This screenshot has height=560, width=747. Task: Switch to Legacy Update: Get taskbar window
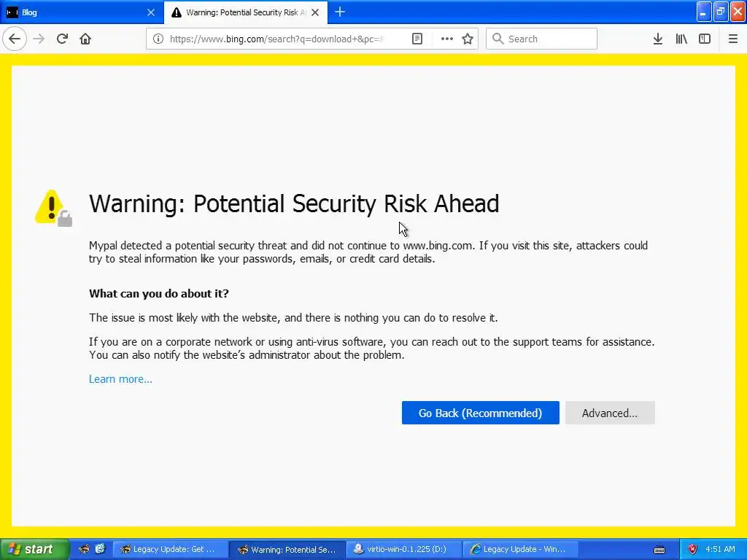tap(169, 550)
